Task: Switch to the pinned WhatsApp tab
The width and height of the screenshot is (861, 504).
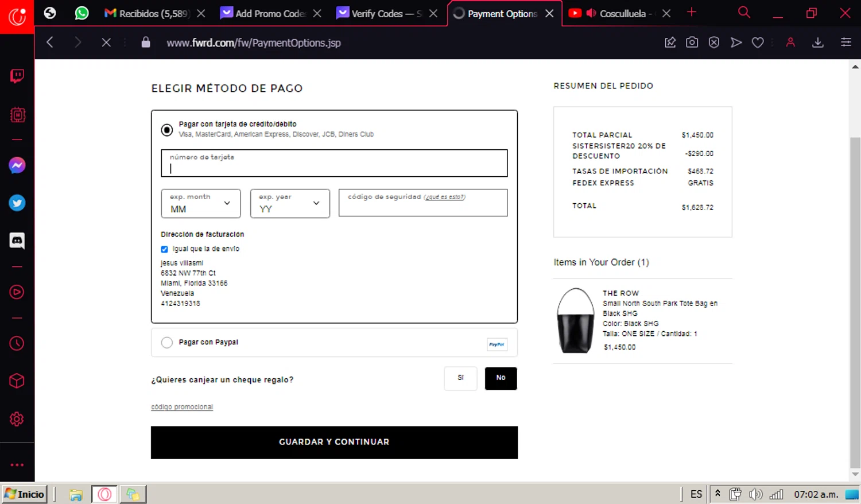Action: click(x=82, y=13)
